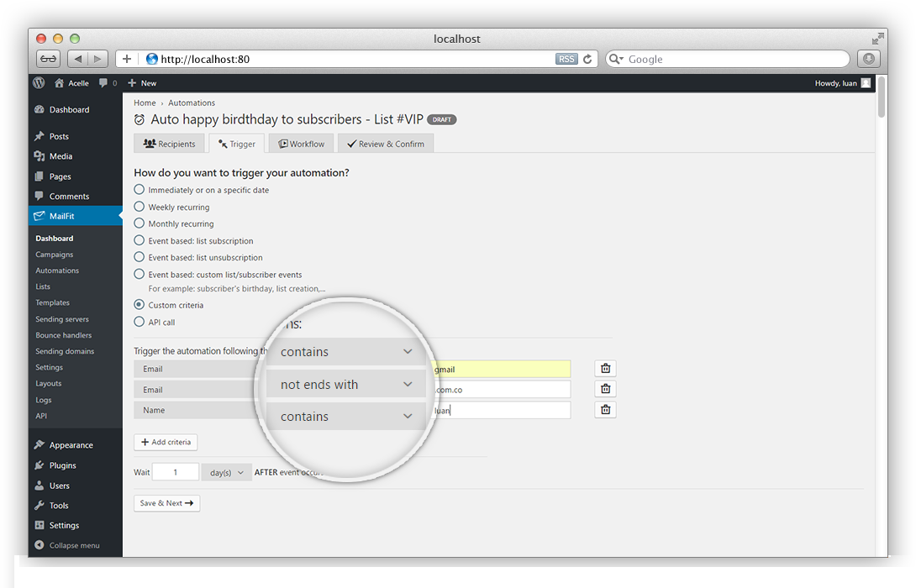
Task: Open Users in the sidebar
Action: (x=59, y=486)
